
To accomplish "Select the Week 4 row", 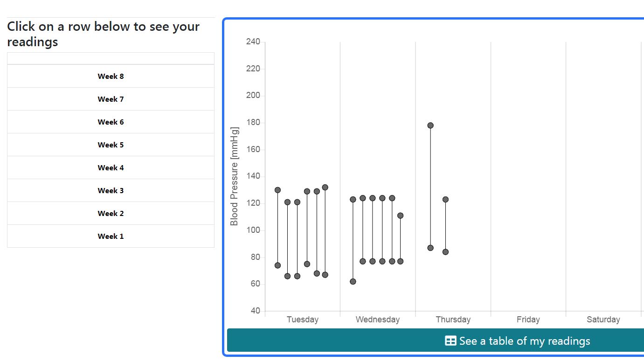I will 111,167.
